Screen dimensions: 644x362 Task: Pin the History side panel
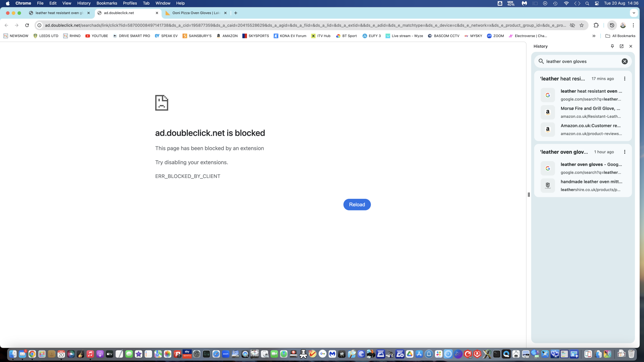click(x=612, y=46)
